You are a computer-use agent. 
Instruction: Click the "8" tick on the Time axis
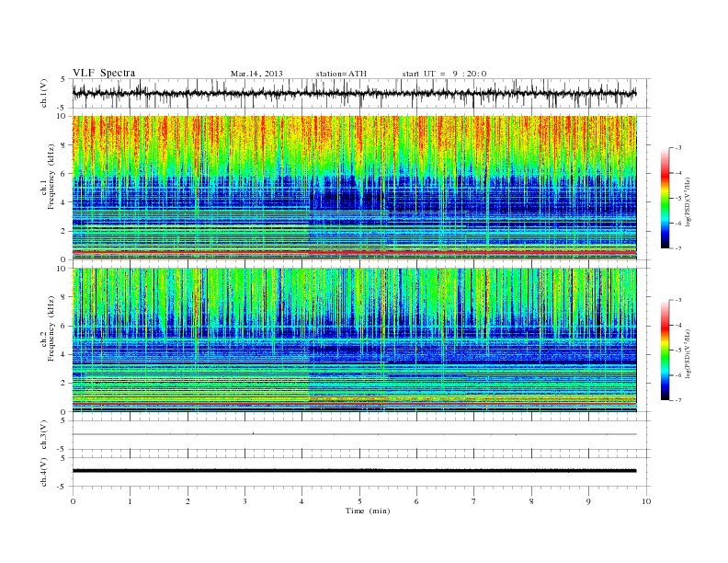[531, 501]
